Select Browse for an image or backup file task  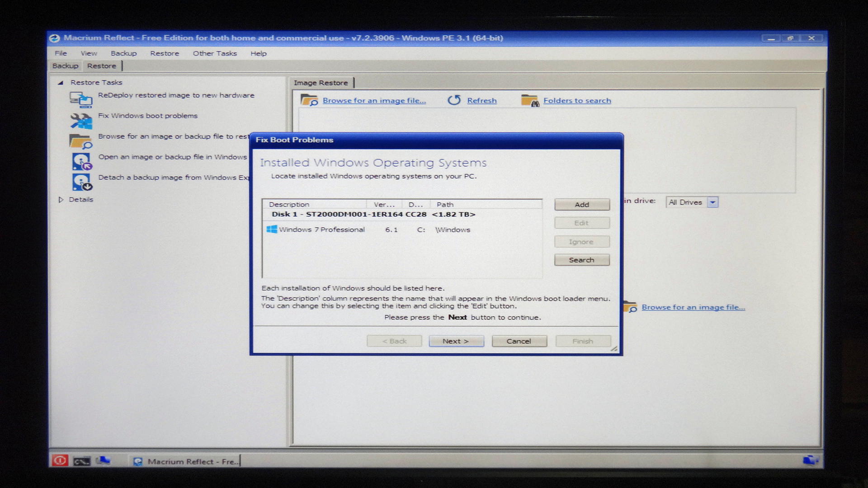click(x=174, y=136)
